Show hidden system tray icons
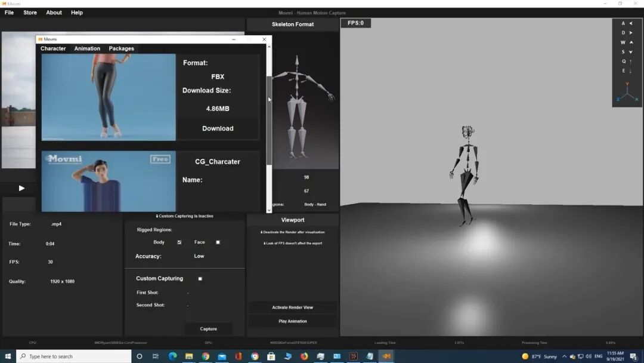 [x=564, y=356]
